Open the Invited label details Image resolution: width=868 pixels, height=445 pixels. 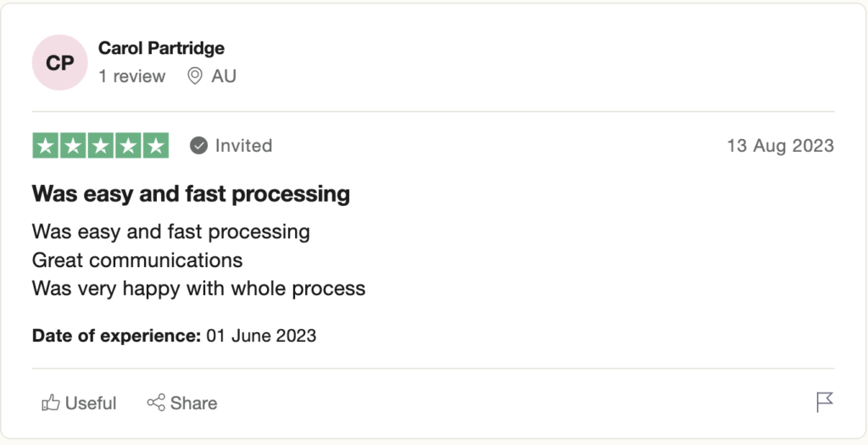[x=243, y=146]
